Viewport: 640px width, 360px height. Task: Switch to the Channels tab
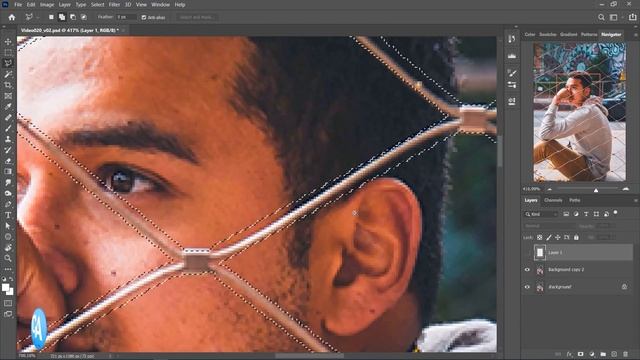pos(553,200)
